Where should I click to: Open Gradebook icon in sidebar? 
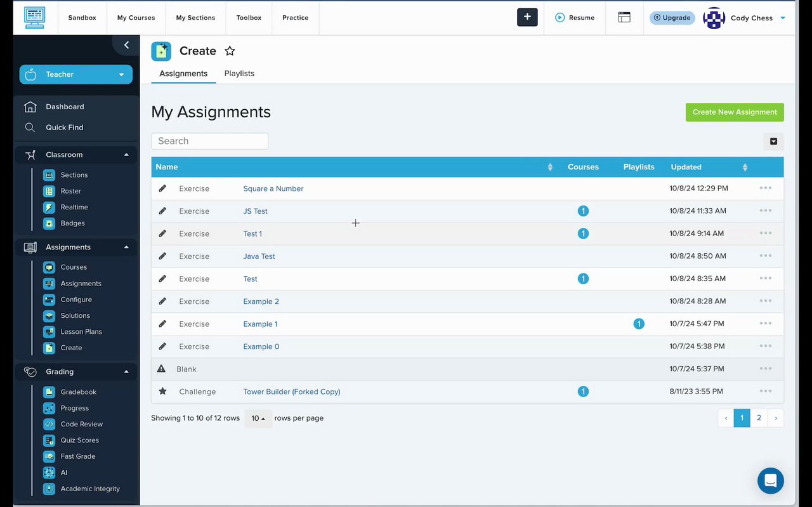(x=49, y=392)
